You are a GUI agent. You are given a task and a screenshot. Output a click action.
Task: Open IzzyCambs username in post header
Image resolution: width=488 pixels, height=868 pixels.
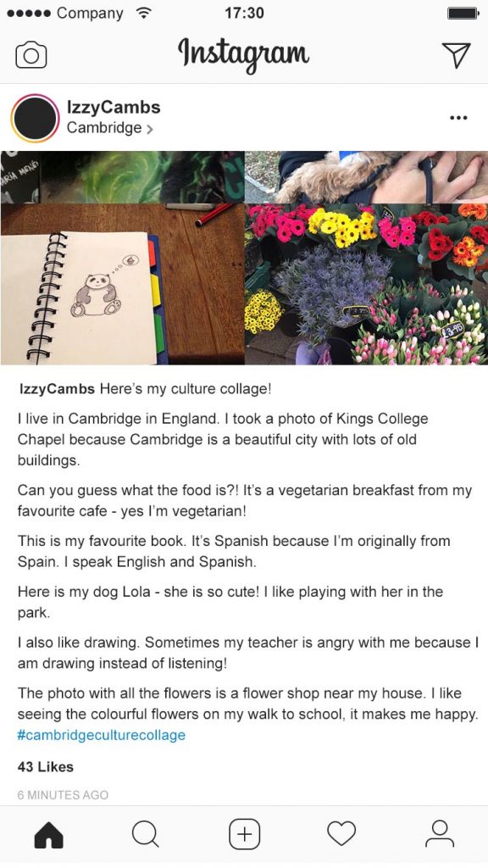(x=114, y=107)
